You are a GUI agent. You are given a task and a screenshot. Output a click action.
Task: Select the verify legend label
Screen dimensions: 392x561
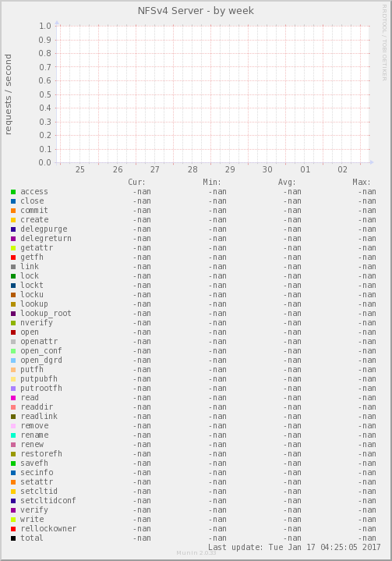[34, 510]
